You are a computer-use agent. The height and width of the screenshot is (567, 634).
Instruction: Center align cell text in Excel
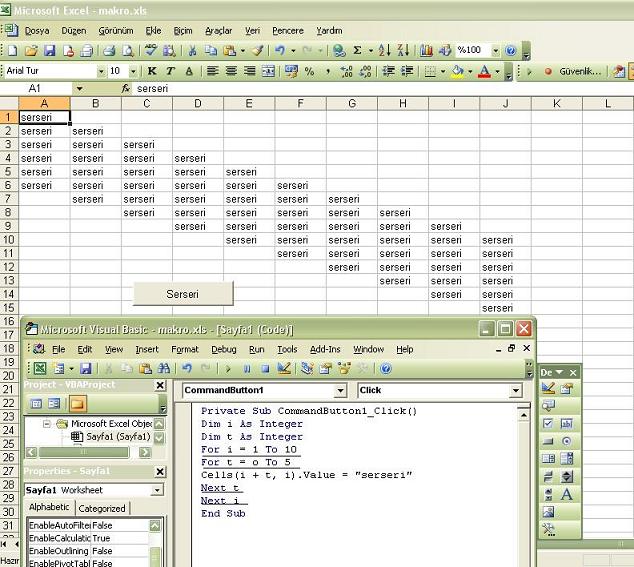point(231,71)
